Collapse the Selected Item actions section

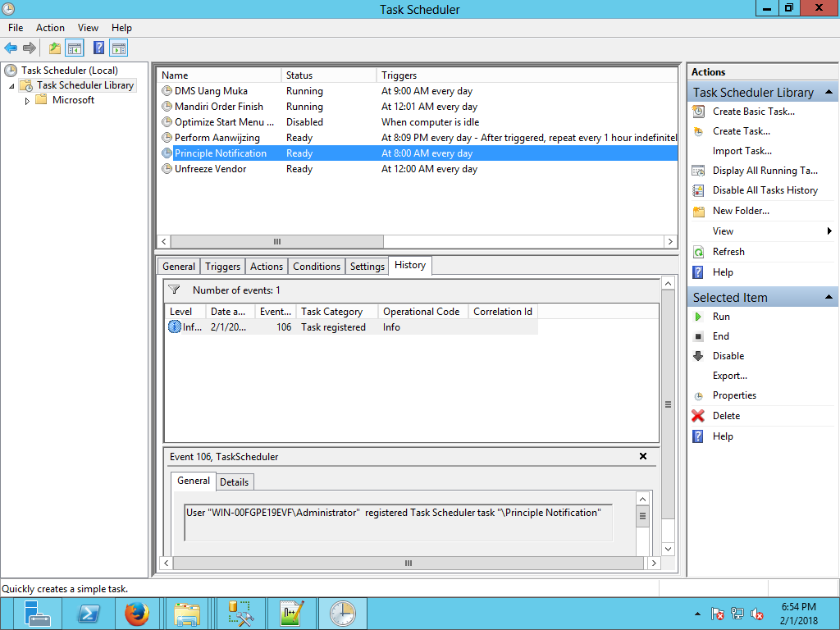pyautogui.click(x=829, y=297)
